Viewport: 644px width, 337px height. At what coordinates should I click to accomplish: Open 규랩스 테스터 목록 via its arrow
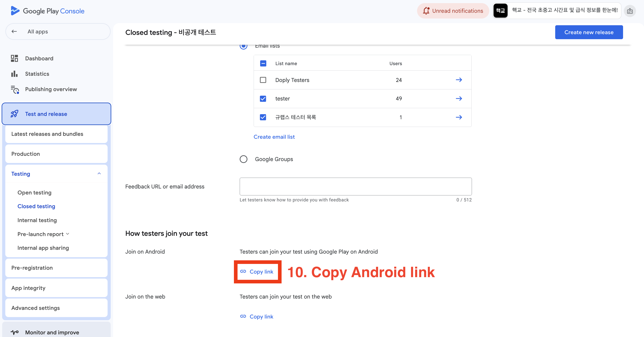click(x=459, y=117)
